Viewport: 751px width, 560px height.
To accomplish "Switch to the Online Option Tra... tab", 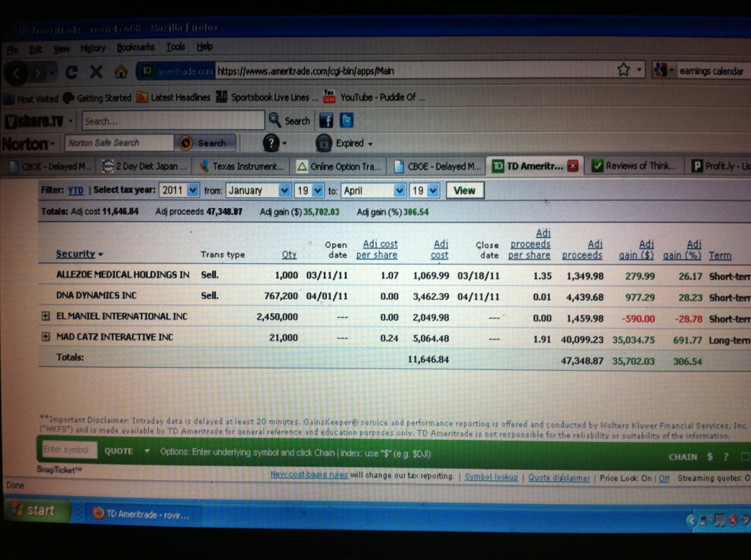I will point(339,166).
